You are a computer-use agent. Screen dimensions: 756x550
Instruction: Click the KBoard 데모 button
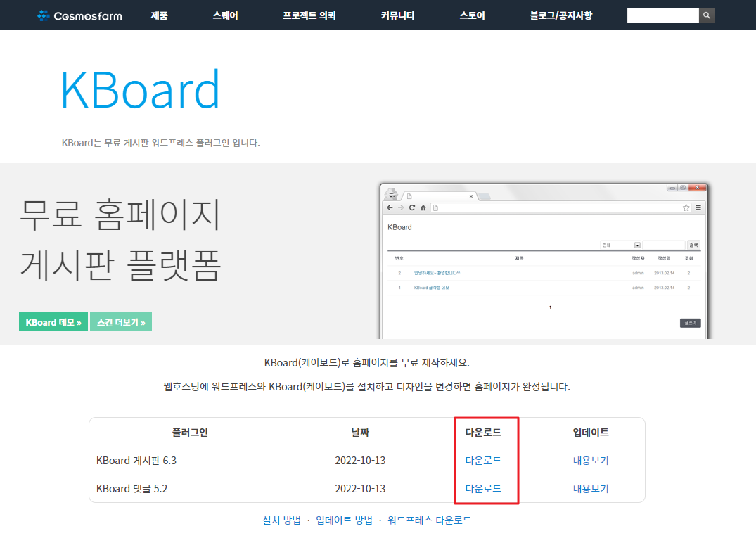pos(53,322)
